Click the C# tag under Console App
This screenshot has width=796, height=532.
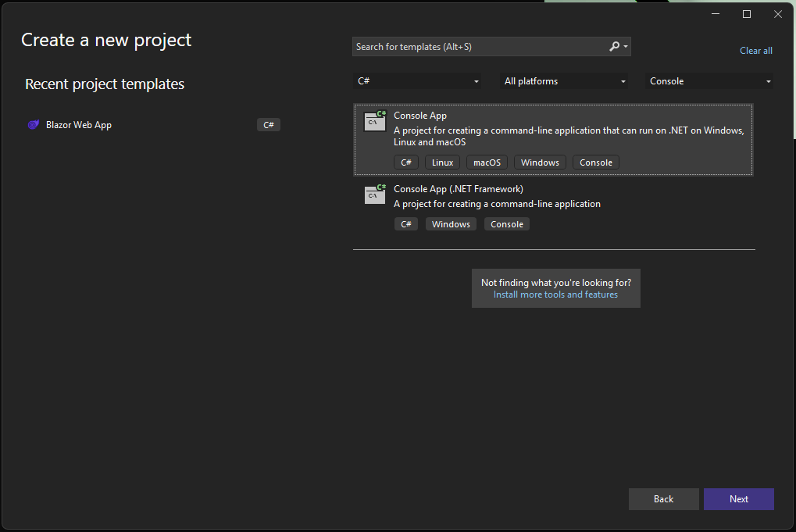coord(406,162)
